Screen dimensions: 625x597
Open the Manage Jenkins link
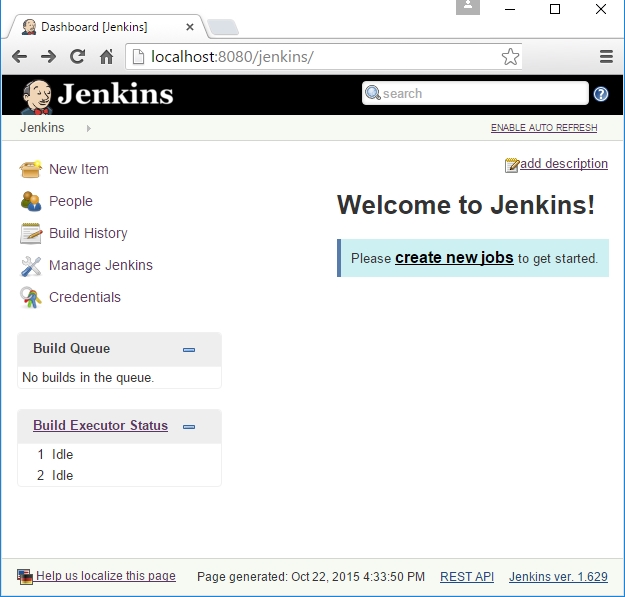pos(100,265)
